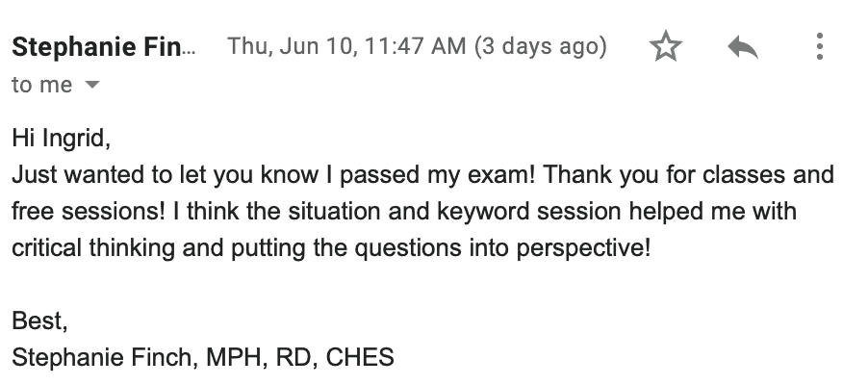Star this email from Stephanie Finch
The height and width of the screenshot is (385, 868).
point(665,47)
